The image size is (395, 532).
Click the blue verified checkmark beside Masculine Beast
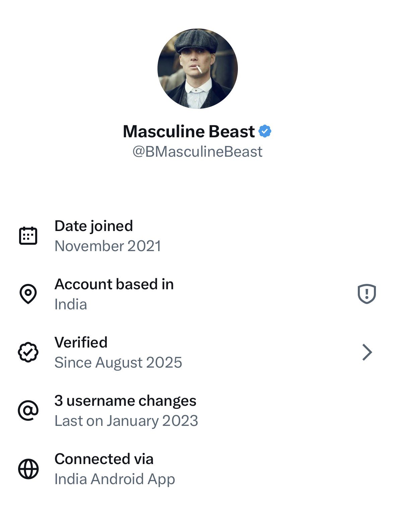click(265, 131)
